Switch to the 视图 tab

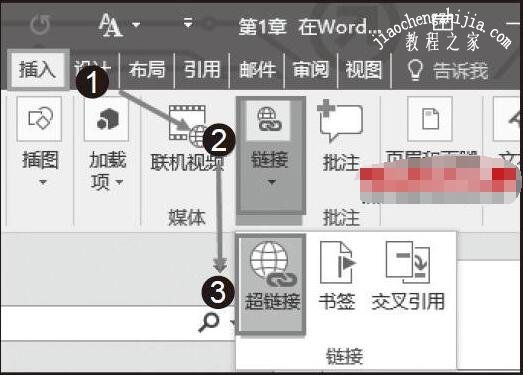pos(364,70)
